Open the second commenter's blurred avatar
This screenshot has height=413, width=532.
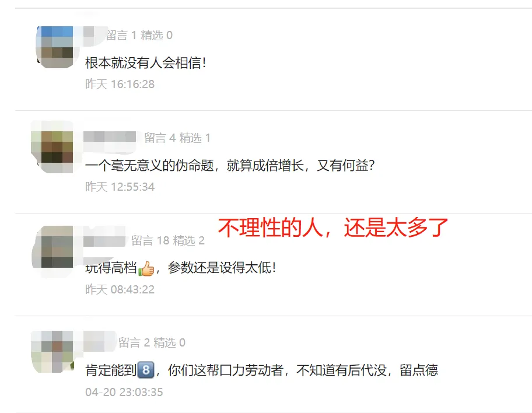click(x=52, y=147)
